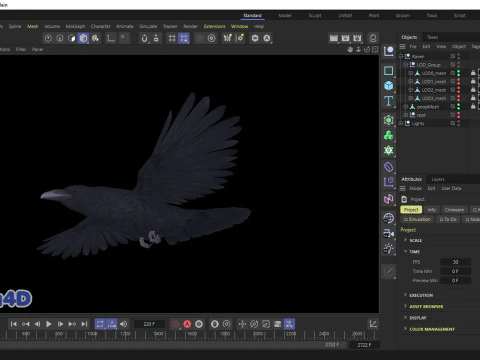The height and width of the screenshot is (360, 480).
Task: Add a Cube primitive from side palette
Action: pos(389,86)
